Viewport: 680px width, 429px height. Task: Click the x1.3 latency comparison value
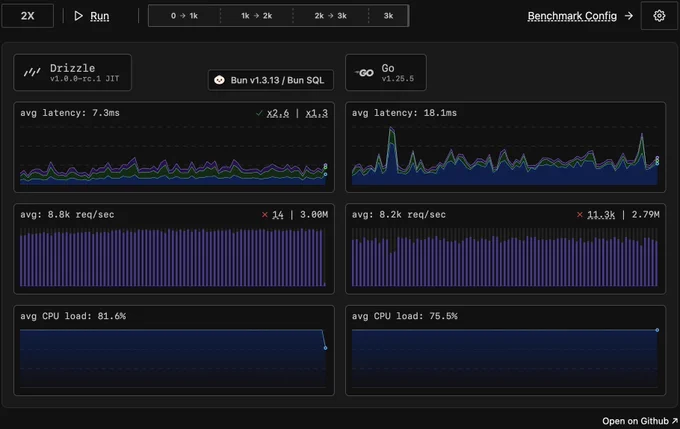317,113
